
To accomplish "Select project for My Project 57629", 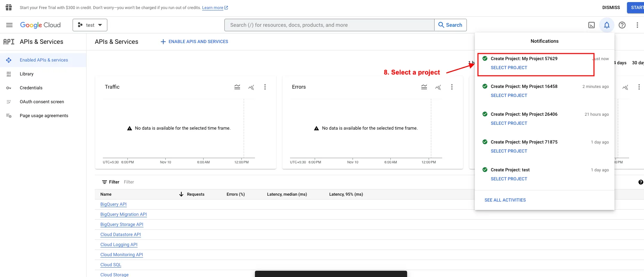I will (509, 68).
